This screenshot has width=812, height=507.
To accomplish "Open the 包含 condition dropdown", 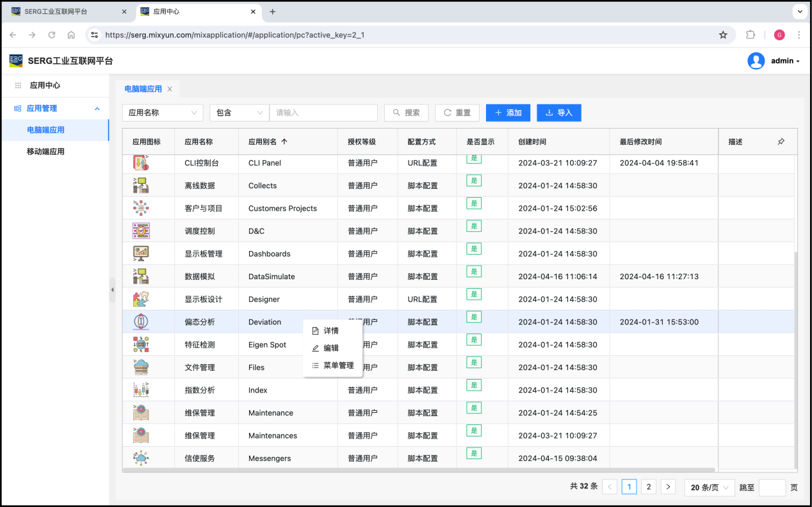I will pos(240,113).
